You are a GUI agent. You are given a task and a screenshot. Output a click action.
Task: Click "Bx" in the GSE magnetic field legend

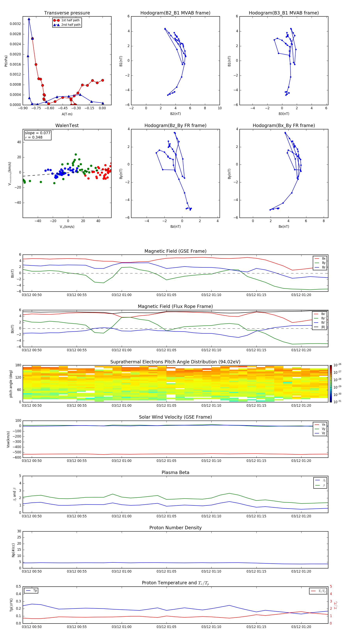tap(320, 259)
